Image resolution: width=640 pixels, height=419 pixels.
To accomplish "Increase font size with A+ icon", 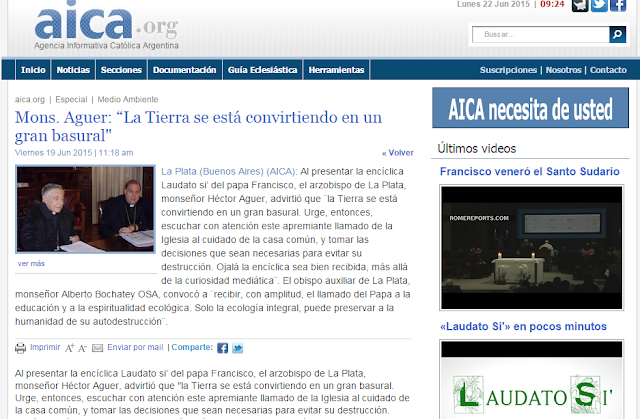I will pos(70,348).
